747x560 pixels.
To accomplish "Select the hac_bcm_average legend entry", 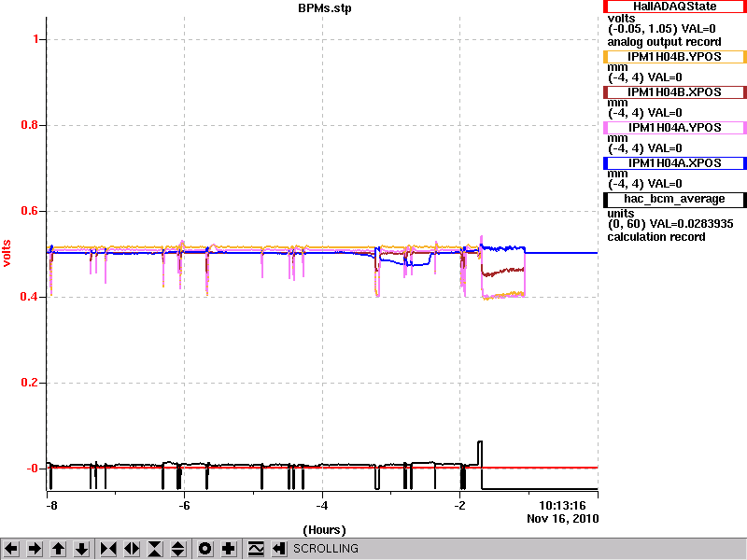I will click(674, 199).
